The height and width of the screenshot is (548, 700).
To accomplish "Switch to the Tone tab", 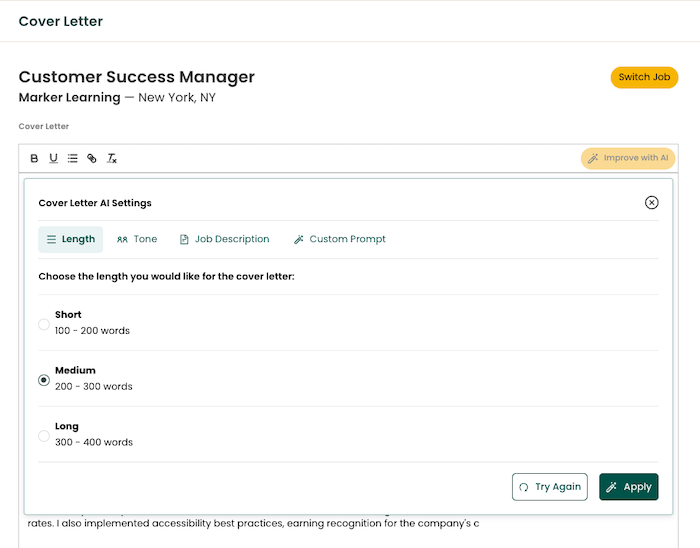I will point(137,239).
